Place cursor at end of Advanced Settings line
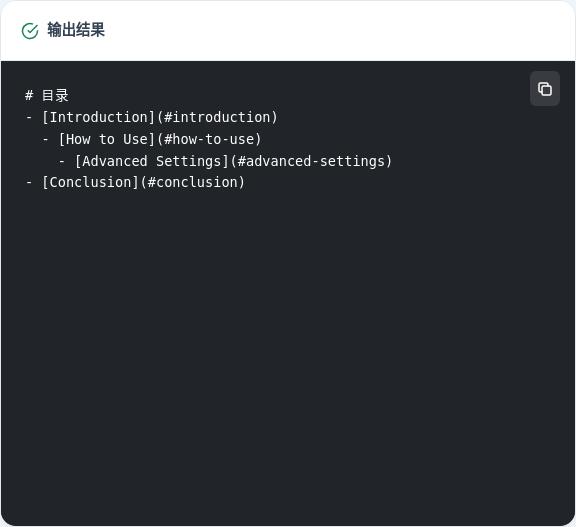This screenshot has width=576, height=527. click(x=393, y=161)
